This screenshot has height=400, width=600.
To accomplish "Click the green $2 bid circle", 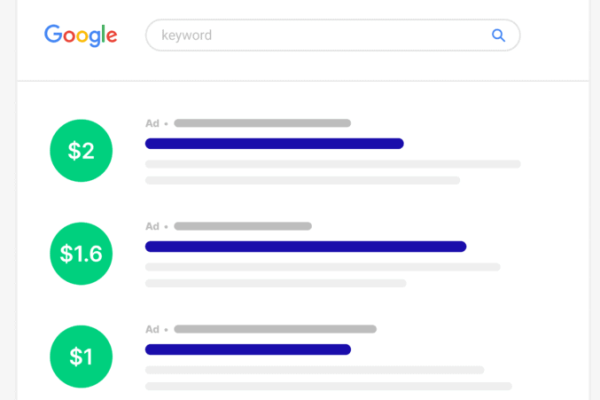I will click(x=81, y=150).
